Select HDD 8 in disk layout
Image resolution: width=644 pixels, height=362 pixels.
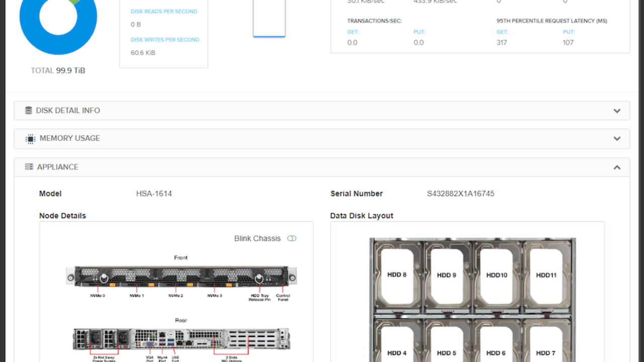[397, 275]
